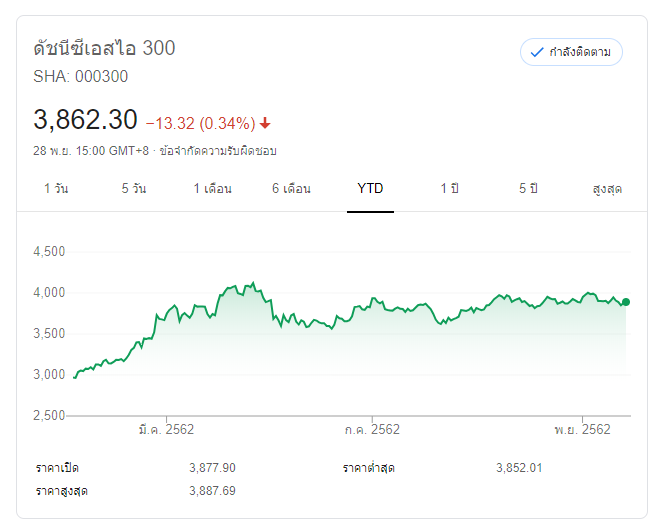The width and height of the screenshot is (658, 531).
Task: Click the มี.ค. 2562 axis label
Action: pos(165,430)
